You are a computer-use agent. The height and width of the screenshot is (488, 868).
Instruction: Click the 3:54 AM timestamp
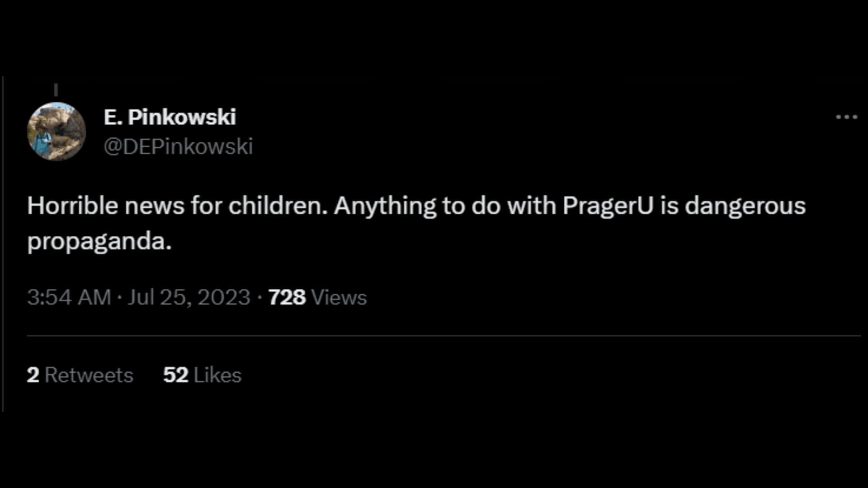[69, 297]
